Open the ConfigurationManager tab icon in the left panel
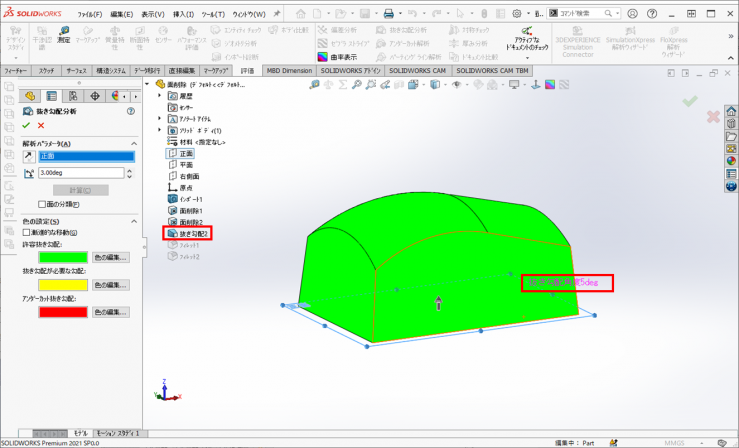 click(74, 95)
